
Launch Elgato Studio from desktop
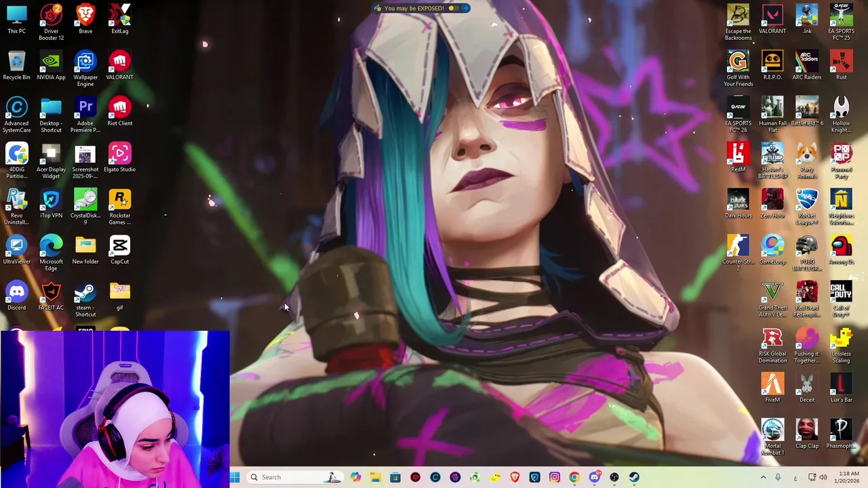120,157
